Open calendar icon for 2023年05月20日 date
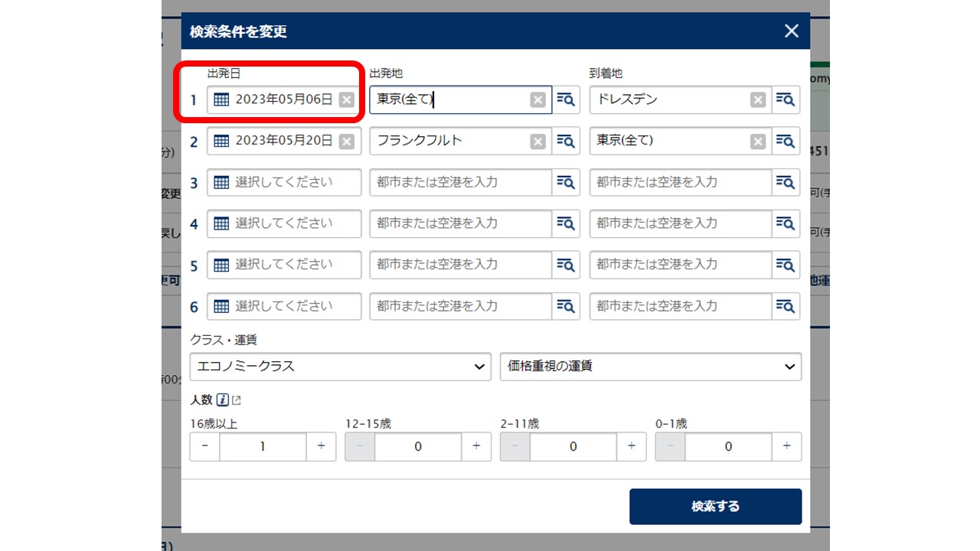Image resolution: width=980 pixels, height=551 pixels. [x=221, y=141]
